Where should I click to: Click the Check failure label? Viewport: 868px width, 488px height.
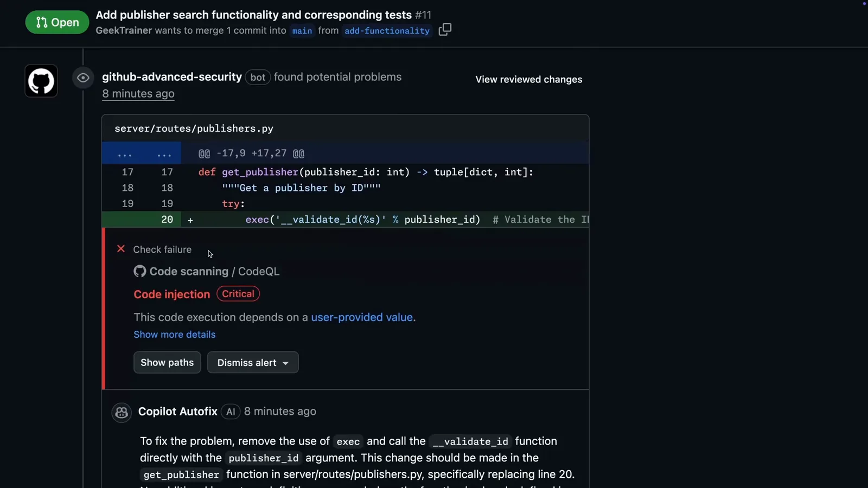tap(162, 249)
